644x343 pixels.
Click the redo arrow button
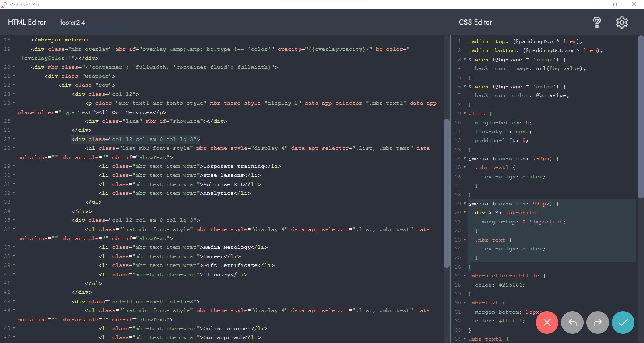click(x=597, y=322)
